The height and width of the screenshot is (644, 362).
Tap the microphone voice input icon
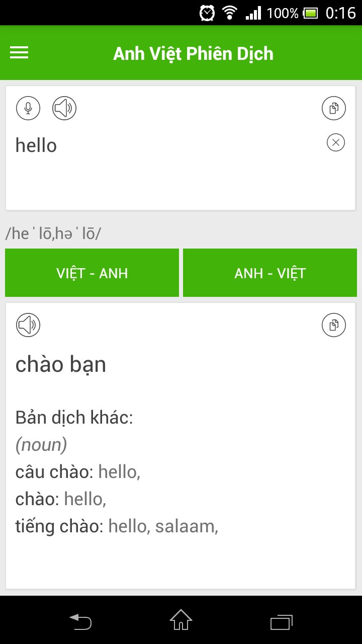28,108
